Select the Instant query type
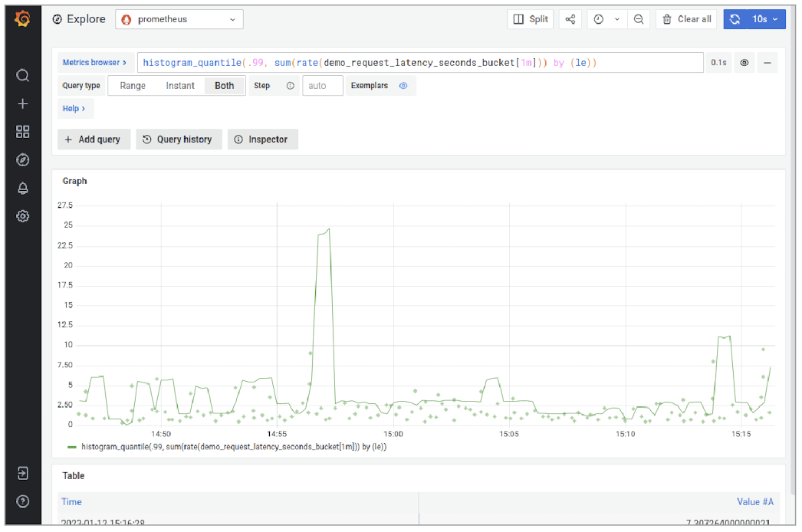The image size is (802, 532). click(x=180, y=86)
